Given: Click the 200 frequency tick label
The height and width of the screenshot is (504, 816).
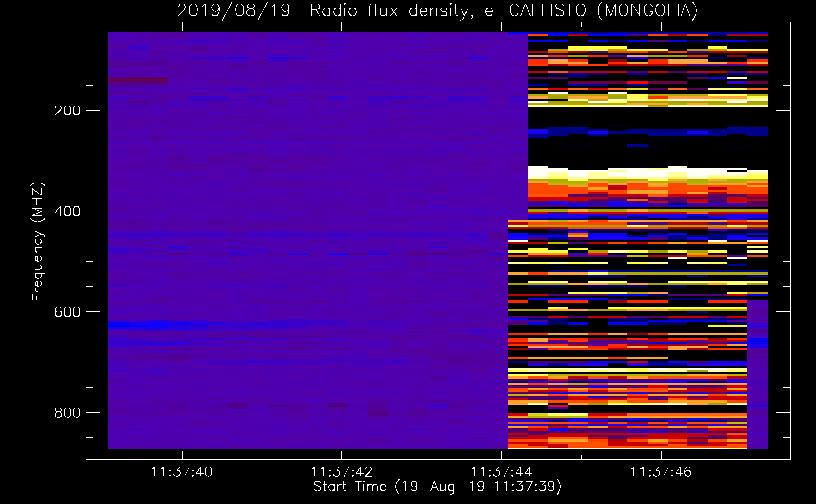Looking at the screenshot, I should [68, 111].
